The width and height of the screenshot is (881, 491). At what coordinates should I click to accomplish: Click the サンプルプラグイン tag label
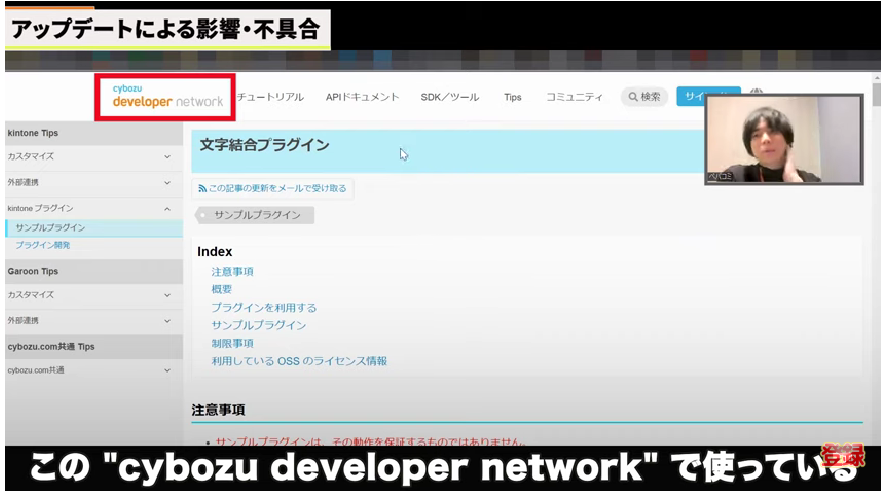click(256, 215)
